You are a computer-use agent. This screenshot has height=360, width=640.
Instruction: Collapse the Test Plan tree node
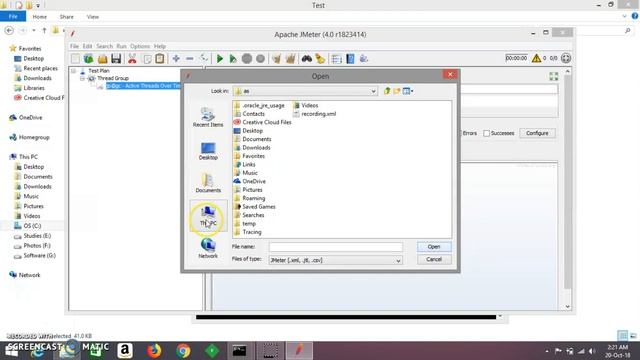pos(74,71)
